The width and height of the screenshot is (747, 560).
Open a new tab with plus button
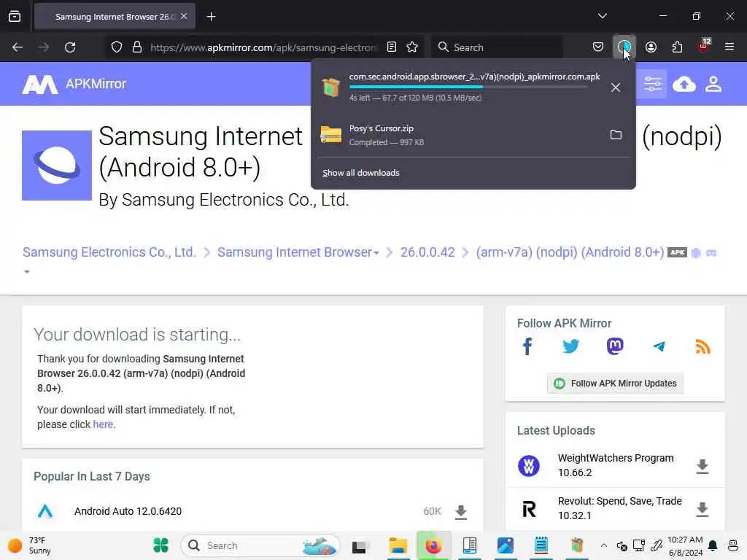(x=211, y=17)
